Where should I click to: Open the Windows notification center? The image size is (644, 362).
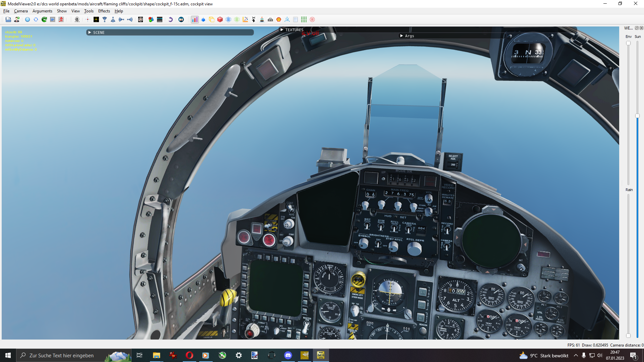[x=634, y=356]
